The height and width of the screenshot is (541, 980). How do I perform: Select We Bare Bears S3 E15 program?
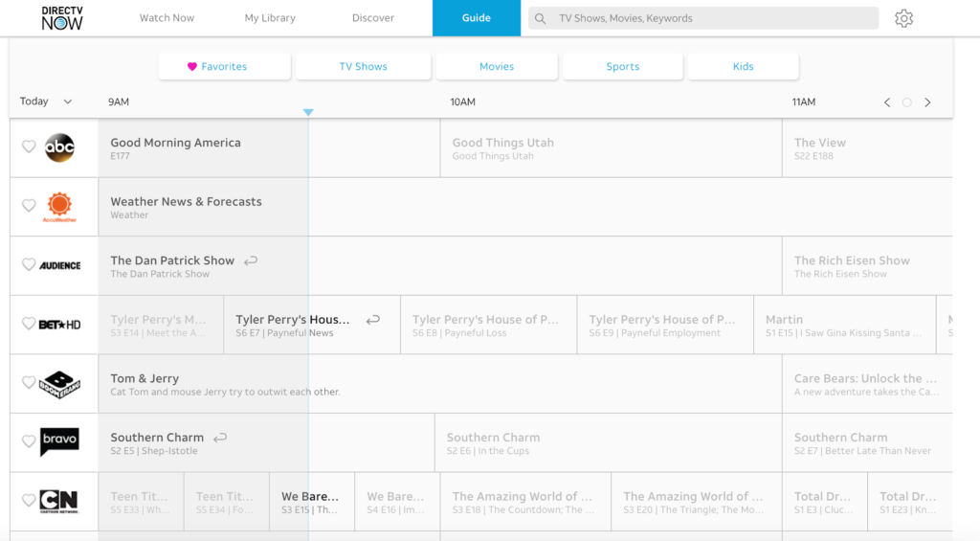pyautogui.click(x=312, y=502)
